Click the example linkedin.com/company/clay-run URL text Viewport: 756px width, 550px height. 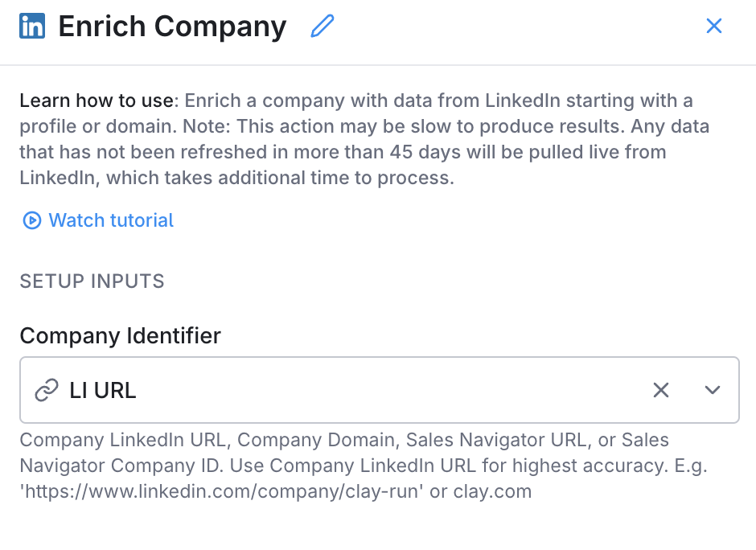coord(222,491)
